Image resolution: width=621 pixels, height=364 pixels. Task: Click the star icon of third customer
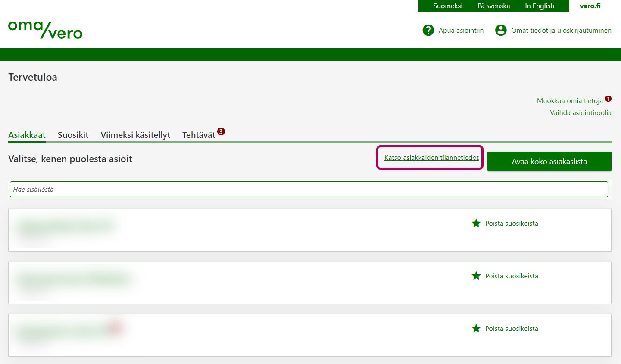click(476, 328)
